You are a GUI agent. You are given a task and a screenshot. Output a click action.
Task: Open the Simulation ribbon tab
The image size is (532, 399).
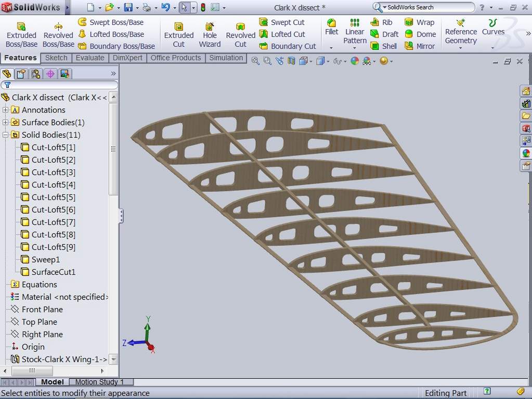225,58
